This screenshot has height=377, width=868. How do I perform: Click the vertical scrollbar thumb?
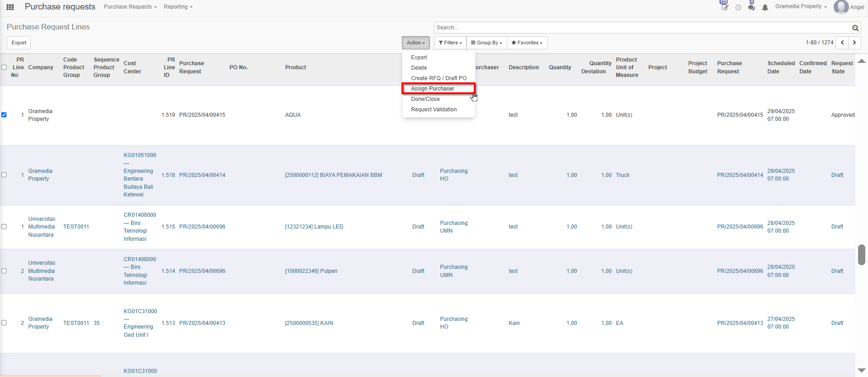[x=862, y=255]
